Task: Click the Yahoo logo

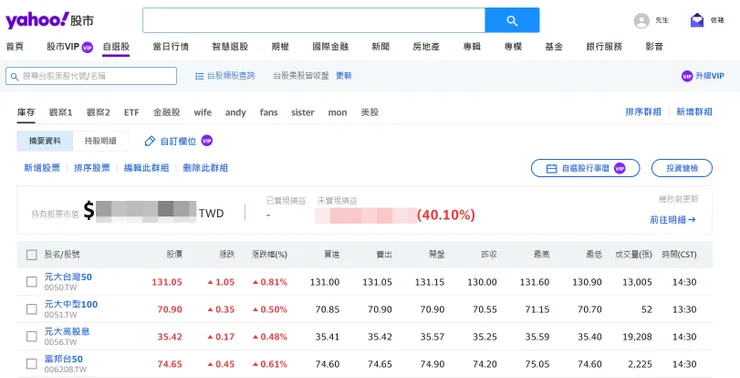Action: [x=50, y=20]
